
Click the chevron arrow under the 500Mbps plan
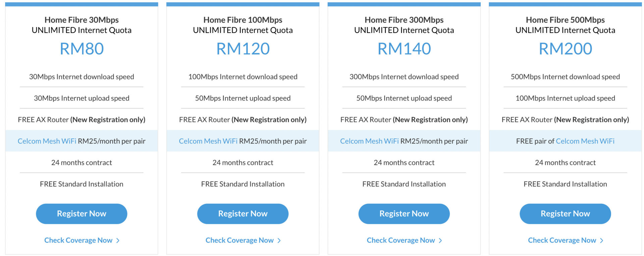coord(601,241)
